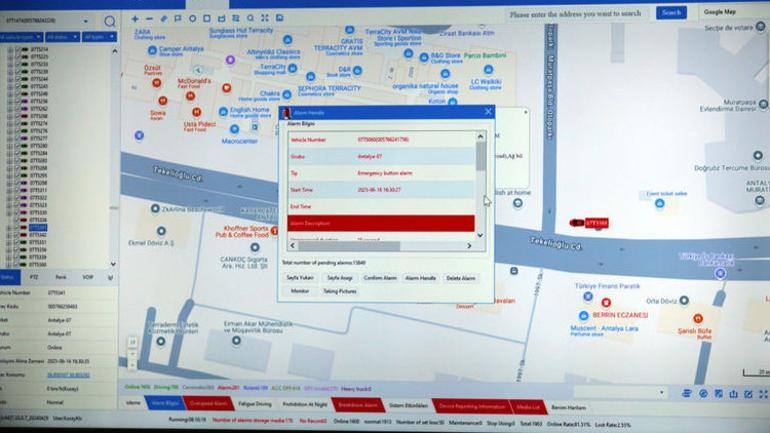Image resolution: width=770 pixels, height=433 pixels.
Task: Expand tree node for vehicle 077S233
Action: (10, 64)
